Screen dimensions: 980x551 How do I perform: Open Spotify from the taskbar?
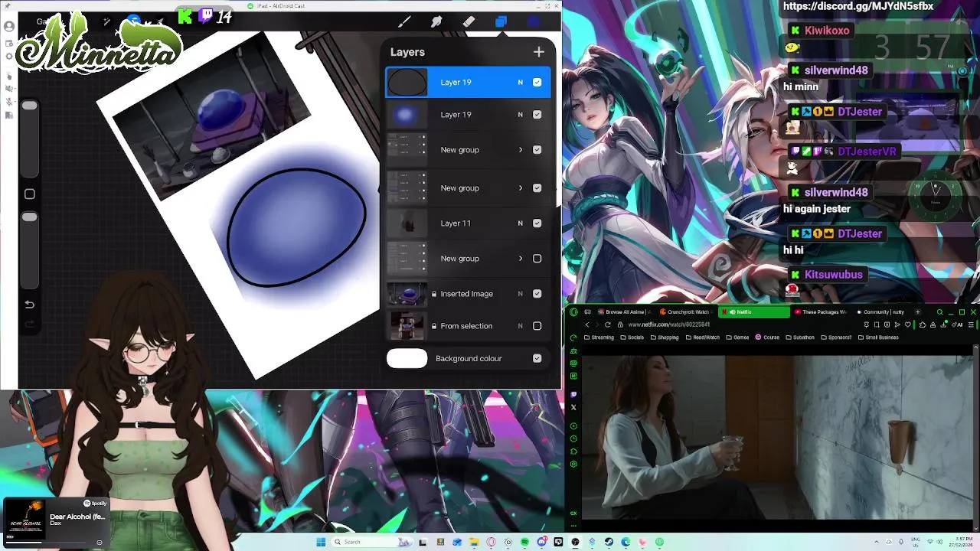point(524,542)
